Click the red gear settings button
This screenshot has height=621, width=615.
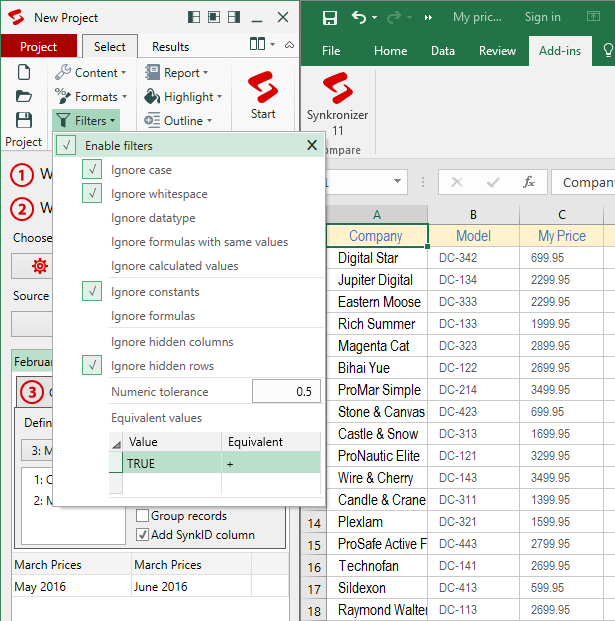(x=40, y=266)
